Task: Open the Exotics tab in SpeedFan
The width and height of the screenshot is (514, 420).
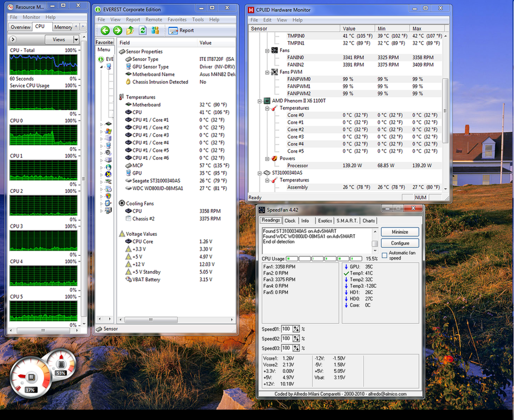Action: click(325, 221)
